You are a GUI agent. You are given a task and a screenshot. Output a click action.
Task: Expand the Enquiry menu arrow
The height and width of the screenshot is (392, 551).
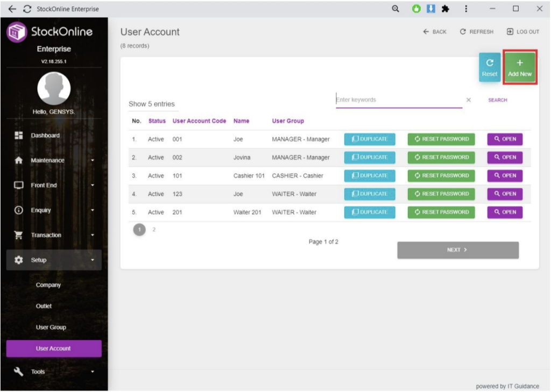[92, 210]
